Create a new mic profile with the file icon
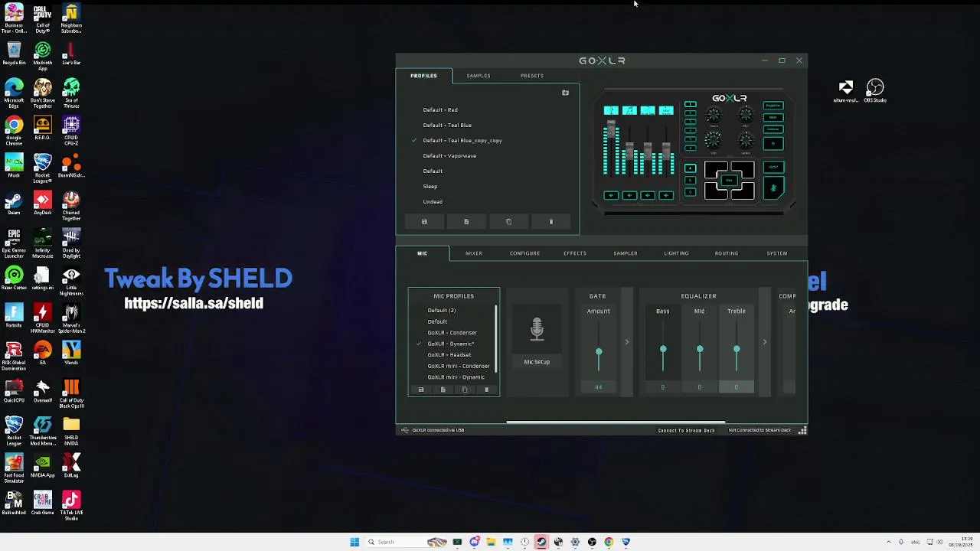 click(443, 390)
